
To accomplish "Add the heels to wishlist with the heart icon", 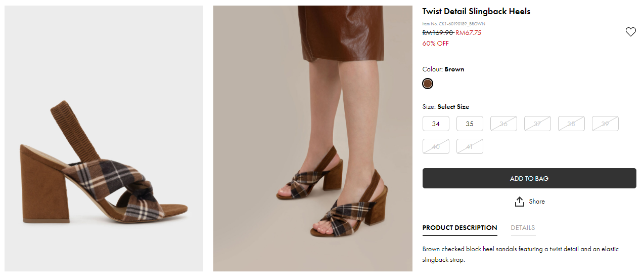I will coord(630,32).
